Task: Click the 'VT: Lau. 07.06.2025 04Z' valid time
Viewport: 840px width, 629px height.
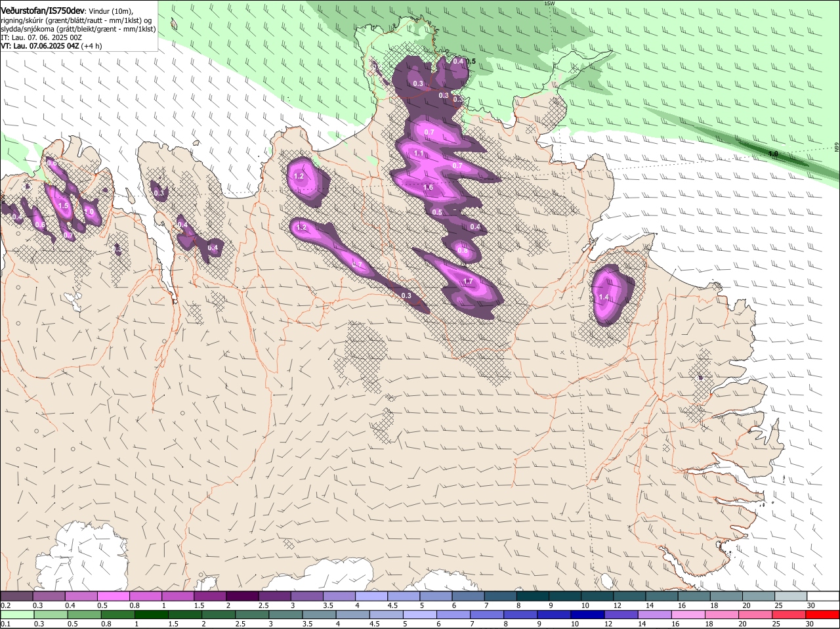Action: point(40,46)
